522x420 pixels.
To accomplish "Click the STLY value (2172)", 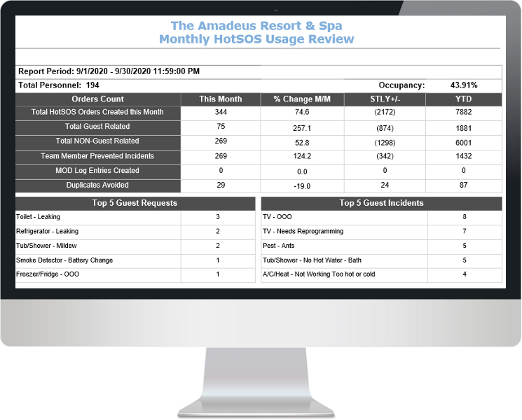I will pos(385,112).
